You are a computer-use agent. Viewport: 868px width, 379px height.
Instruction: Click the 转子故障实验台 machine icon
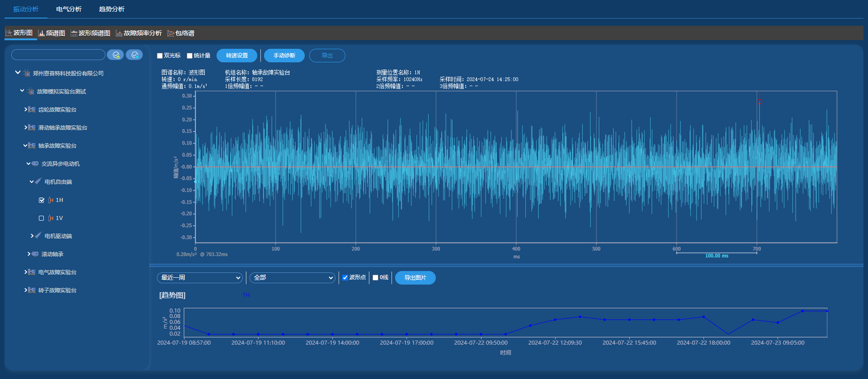point(32,290)
